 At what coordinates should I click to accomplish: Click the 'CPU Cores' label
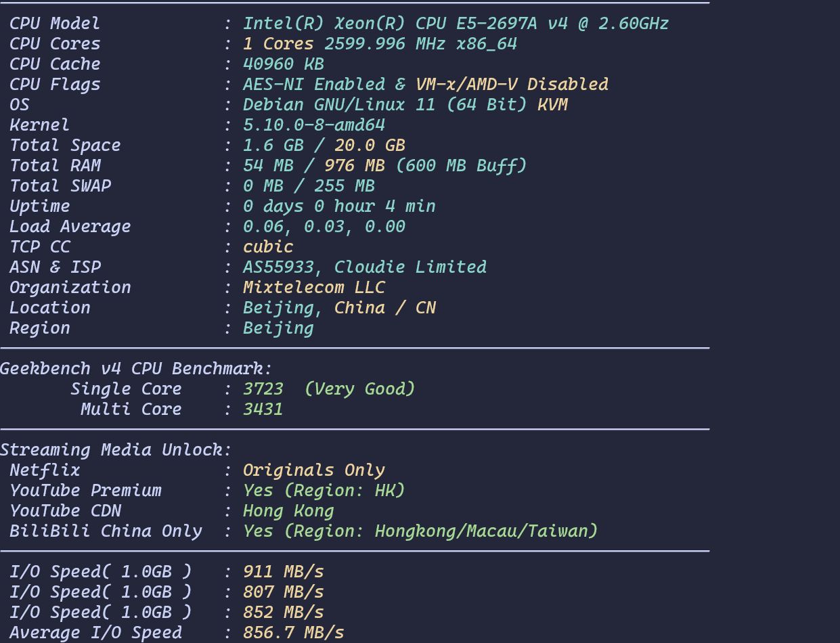coord(55,44)
